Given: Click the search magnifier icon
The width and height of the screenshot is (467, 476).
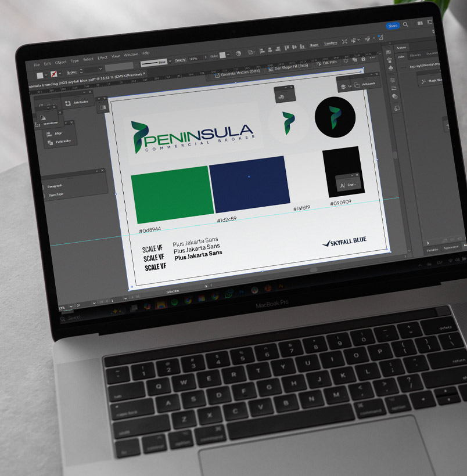Looking at the screenshot, I should [405, 24].
